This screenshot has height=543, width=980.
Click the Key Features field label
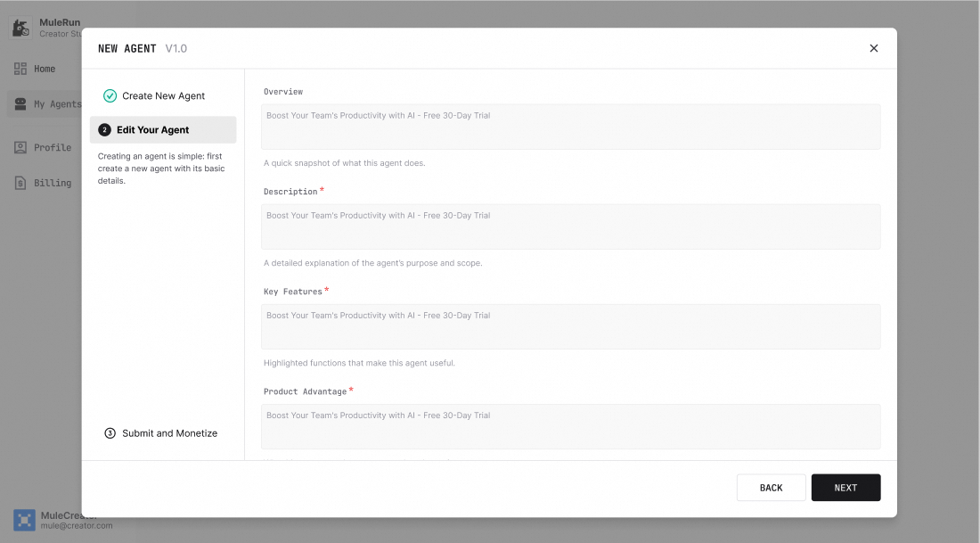(x=292, y=292)
